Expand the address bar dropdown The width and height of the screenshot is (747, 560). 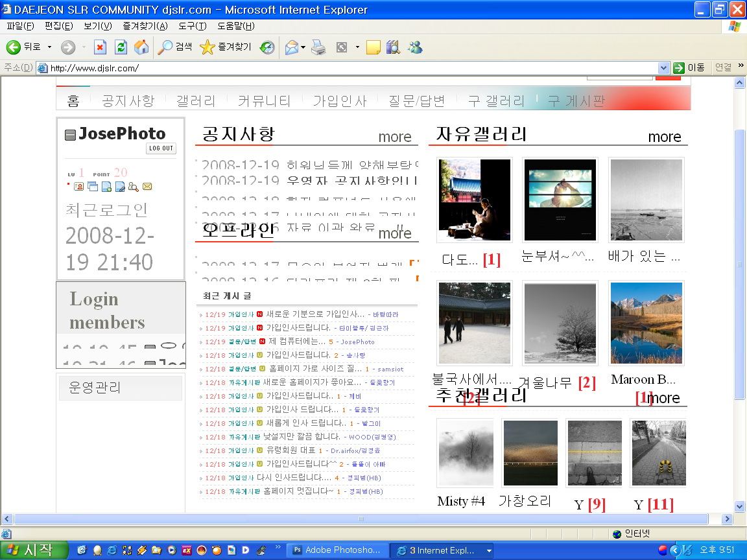click(x=663, y=67)
